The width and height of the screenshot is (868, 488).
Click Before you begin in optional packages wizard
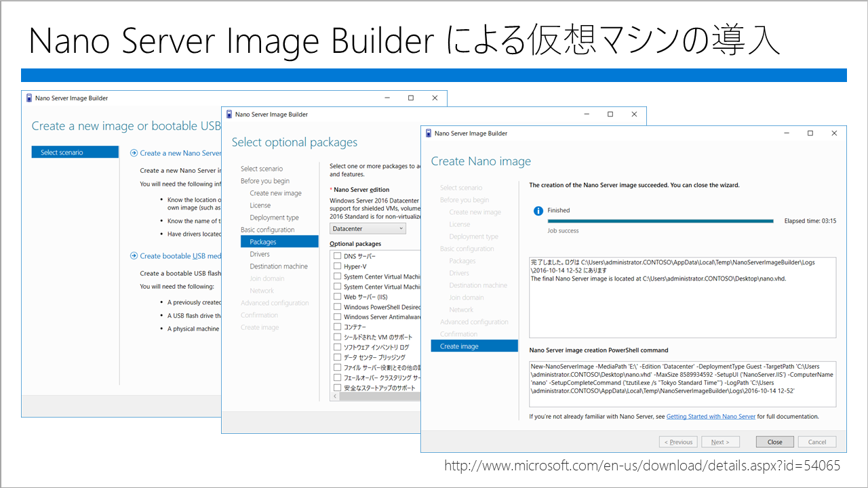265,181
